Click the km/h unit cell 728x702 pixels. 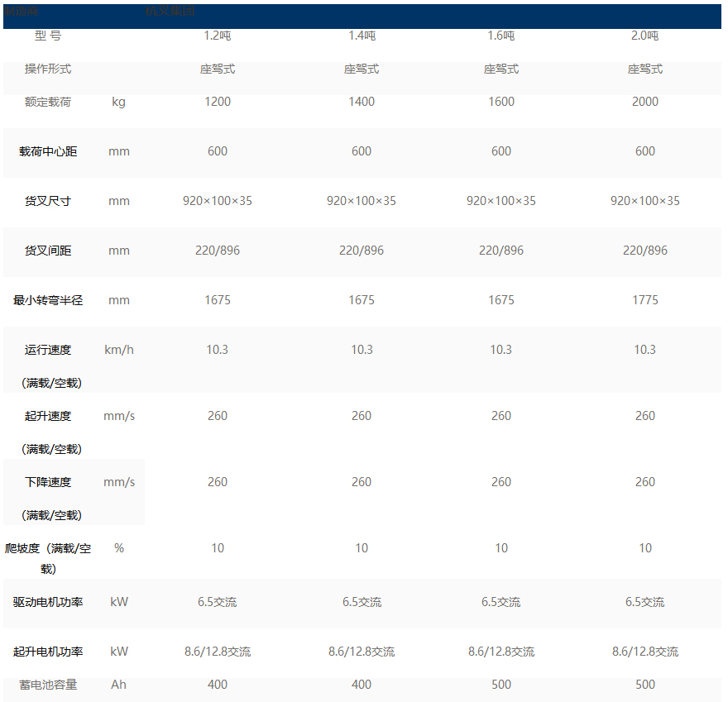pyautogui.click(x=119, y=350)
